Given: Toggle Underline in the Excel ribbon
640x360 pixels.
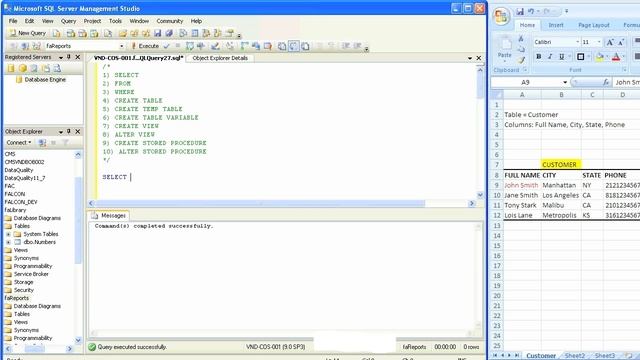Looking at the screenshot, I should click(562, 57).
